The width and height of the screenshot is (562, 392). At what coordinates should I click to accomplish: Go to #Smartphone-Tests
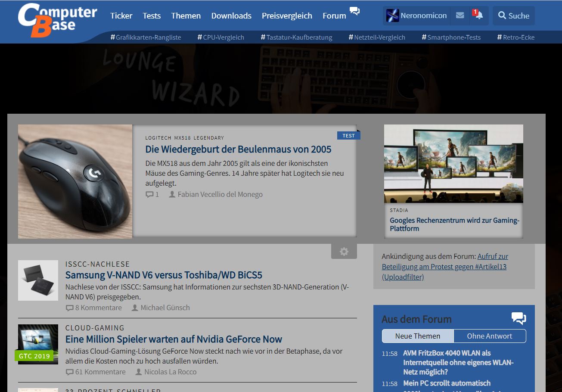[451, 37]
